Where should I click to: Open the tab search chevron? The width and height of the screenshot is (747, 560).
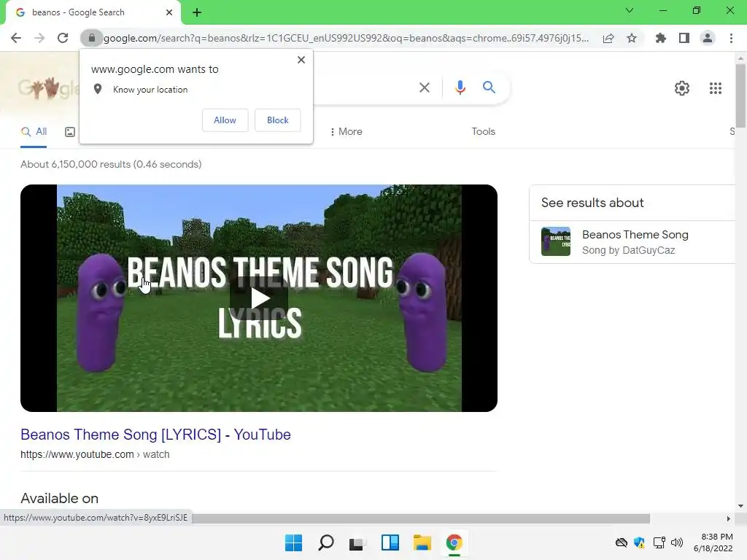point(630,10)
